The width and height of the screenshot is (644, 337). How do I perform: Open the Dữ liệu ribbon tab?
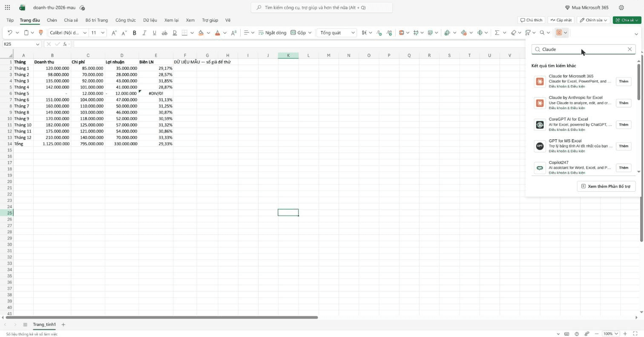(150, 20)
